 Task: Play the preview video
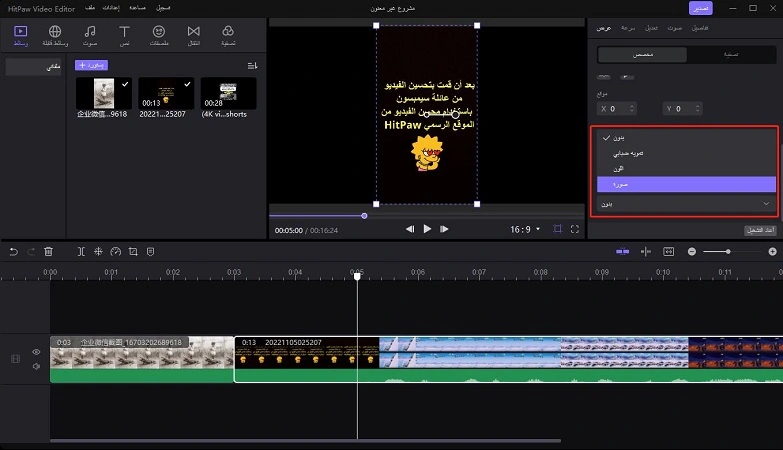427,229
